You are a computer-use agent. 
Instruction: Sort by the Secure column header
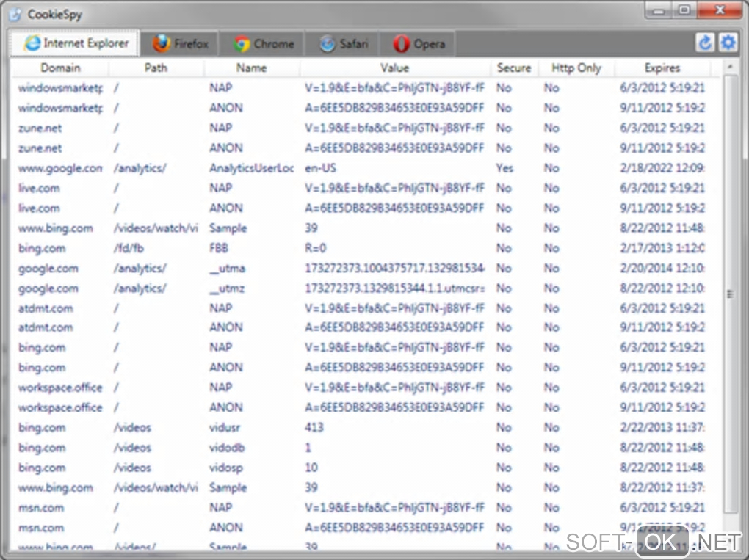[x=514, y=68]
